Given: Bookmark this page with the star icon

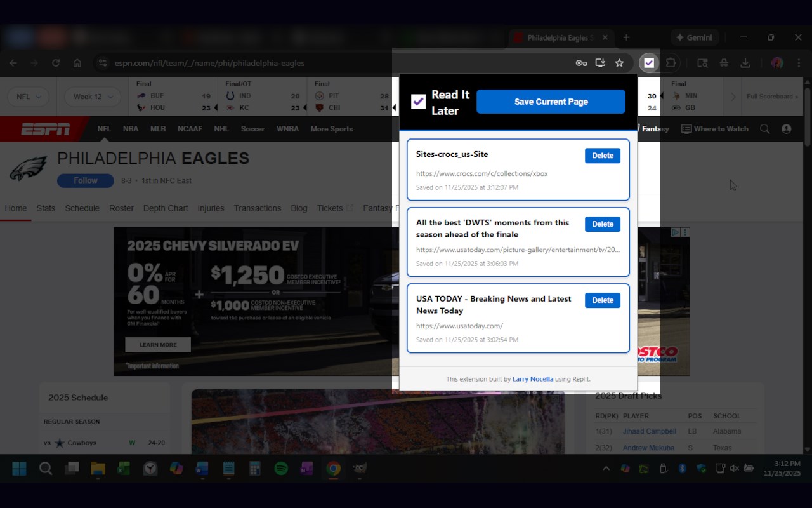Looking at the screenshot, I should click(620, 63).
